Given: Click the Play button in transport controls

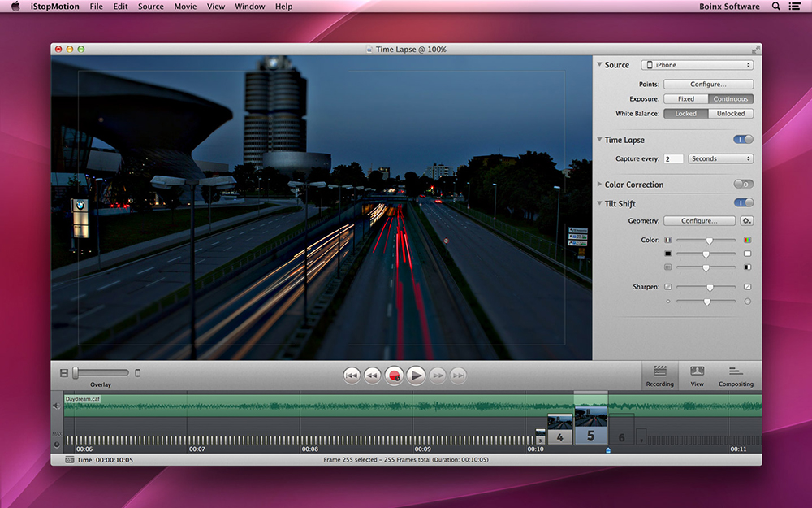Looking at the screenshot, I should [416, 375].
